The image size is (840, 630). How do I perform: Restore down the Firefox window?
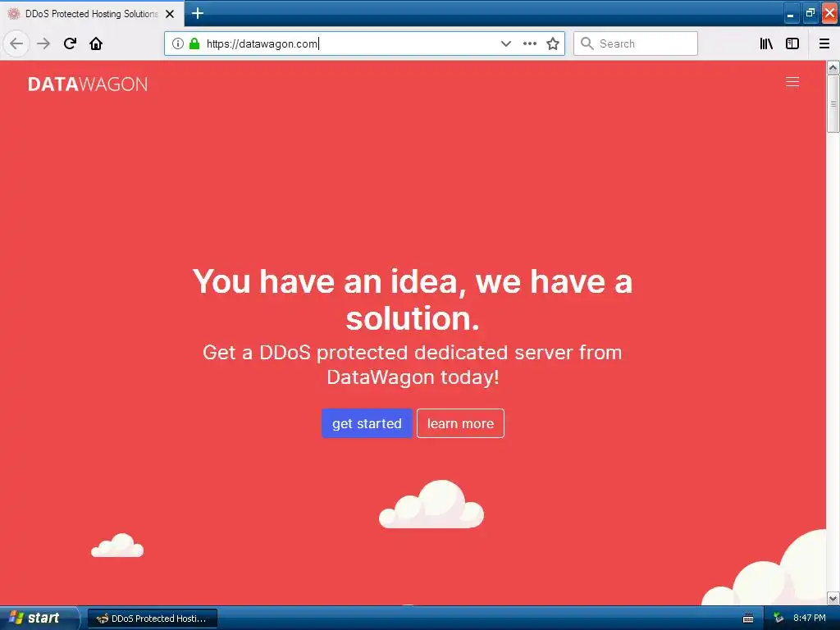pos(810,13)
